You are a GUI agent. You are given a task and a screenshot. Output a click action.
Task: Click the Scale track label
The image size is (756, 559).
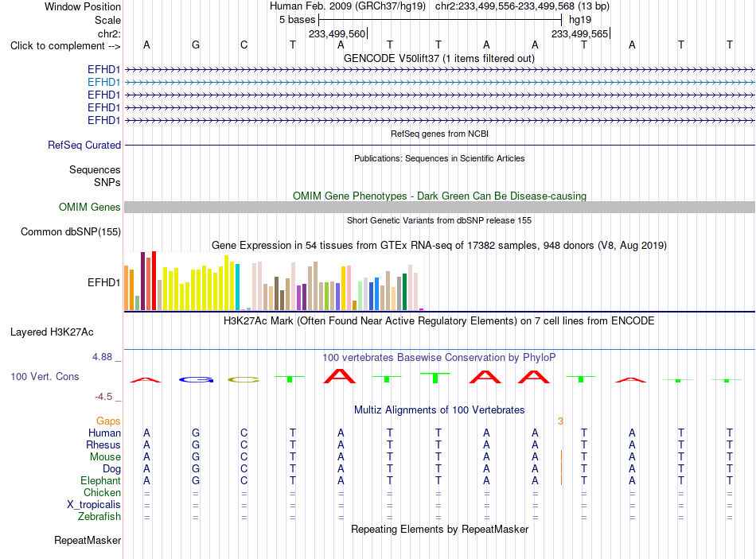click(x=107, y=20)
